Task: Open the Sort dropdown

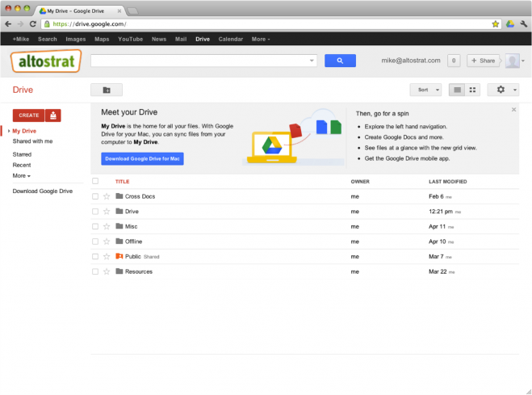Action: (425, 90)
